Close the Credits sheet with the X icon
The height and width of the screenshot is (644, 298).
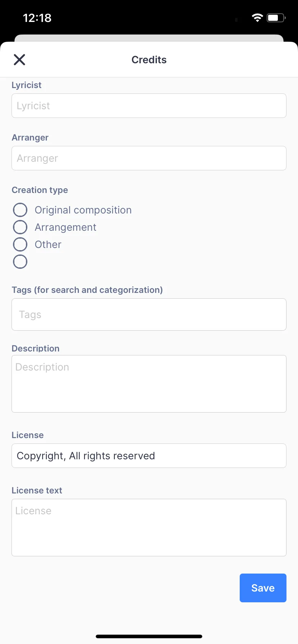pyautogui.click(x=19, y=60)
